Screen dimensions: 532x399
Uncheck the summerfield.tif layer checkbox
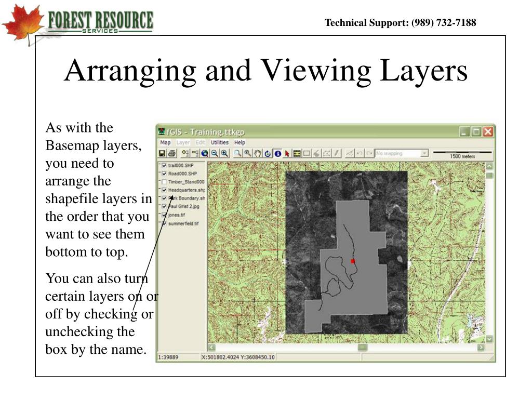pyautogui.click(x=164, y=223)
